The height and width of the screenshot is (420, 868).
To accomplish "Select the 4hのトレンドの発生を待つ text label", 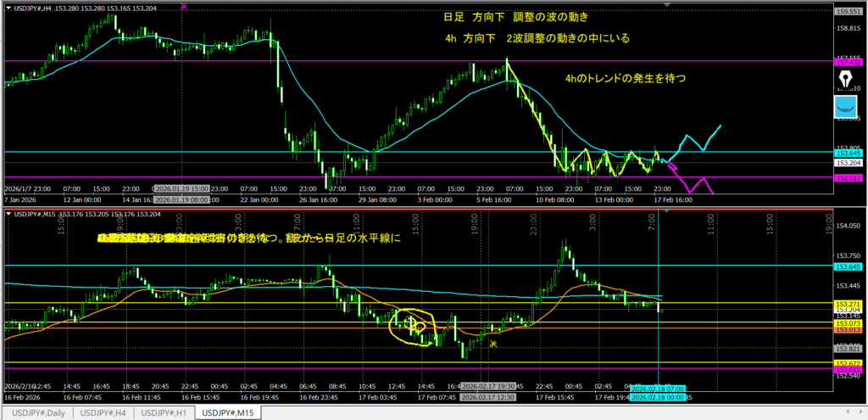I will [x=625, y=78].
